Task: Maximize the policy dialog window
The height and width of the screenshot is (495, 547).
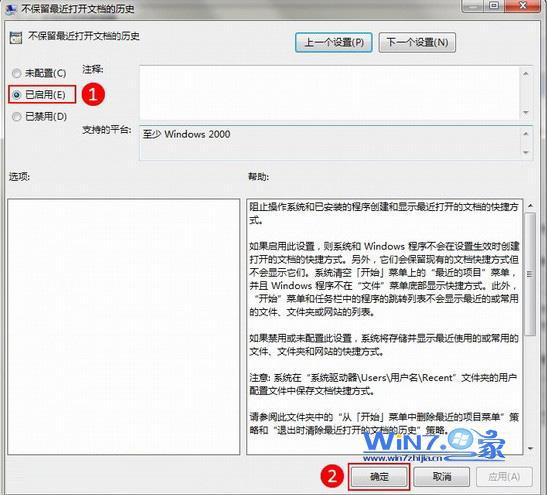Action: (494, 6)
